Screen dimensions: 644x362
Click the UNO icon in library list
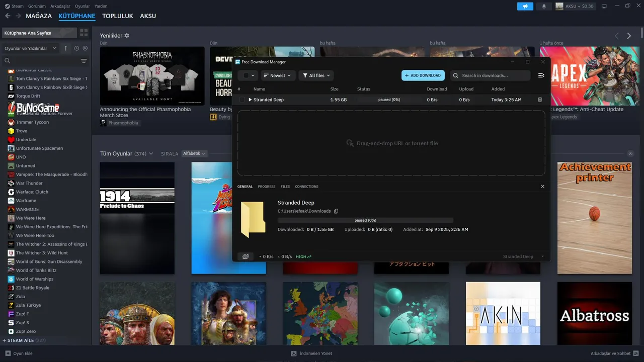tap(11, 157)
